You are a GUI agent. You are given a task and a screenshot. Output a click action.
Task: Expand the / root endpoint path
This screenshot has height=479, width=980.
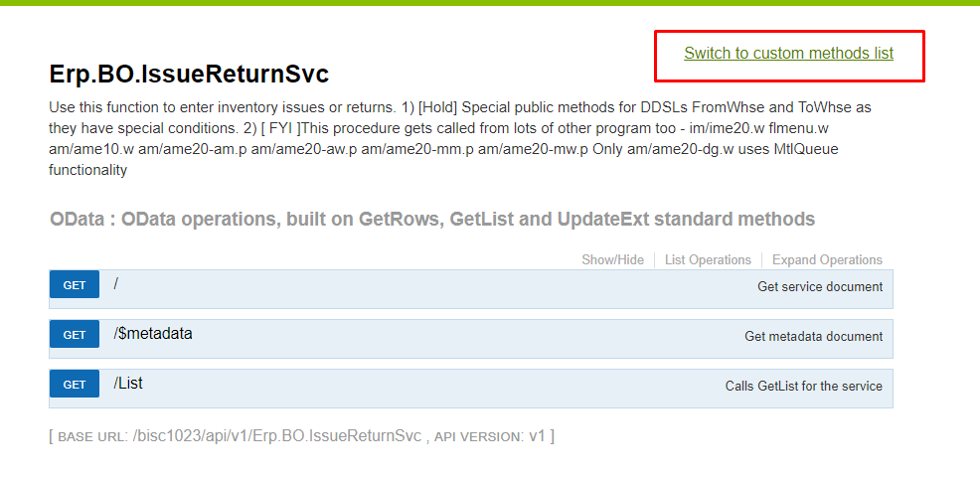click(x=116, y=284)
